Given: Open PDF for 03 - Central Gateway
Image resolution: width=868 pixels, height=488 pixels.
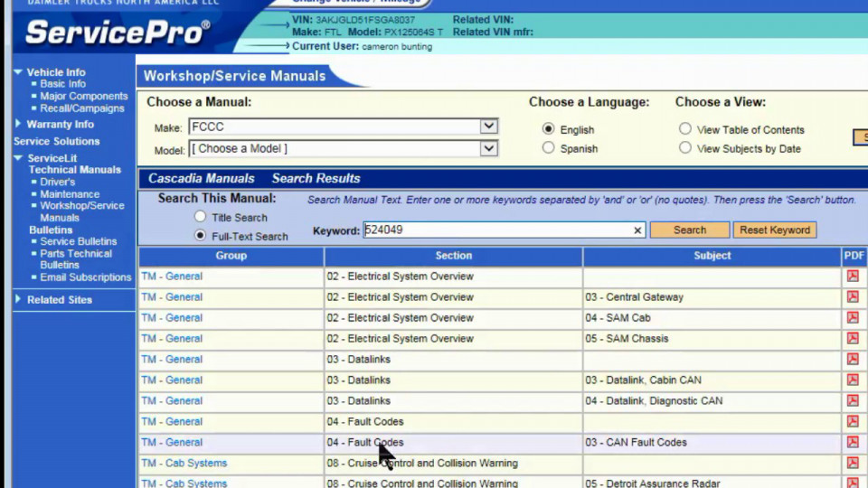Looking at the screenshot, I should [x=853, y=296].
